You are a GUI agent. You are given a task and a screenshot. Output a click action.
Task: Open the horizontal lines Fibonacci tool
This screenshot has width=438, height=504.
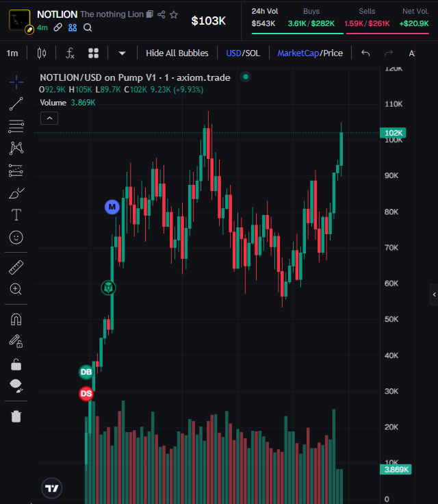pos(16,126)
